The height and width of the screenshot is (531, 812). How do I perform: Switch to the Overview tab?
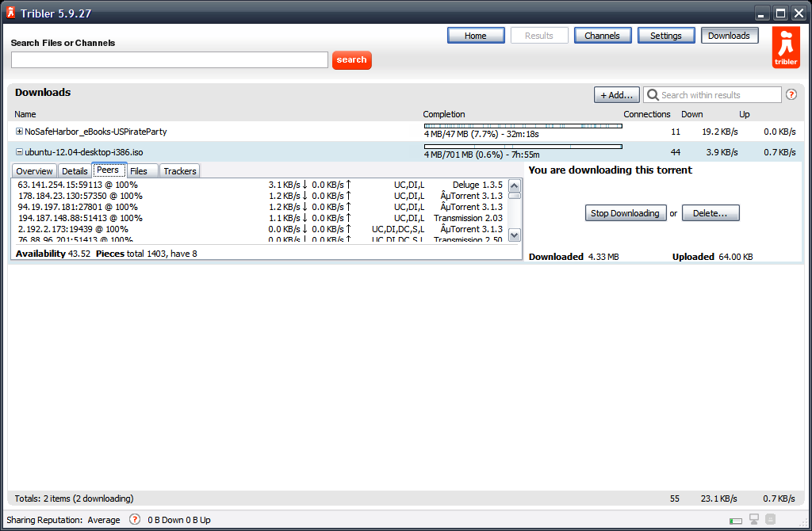(34, 170)
